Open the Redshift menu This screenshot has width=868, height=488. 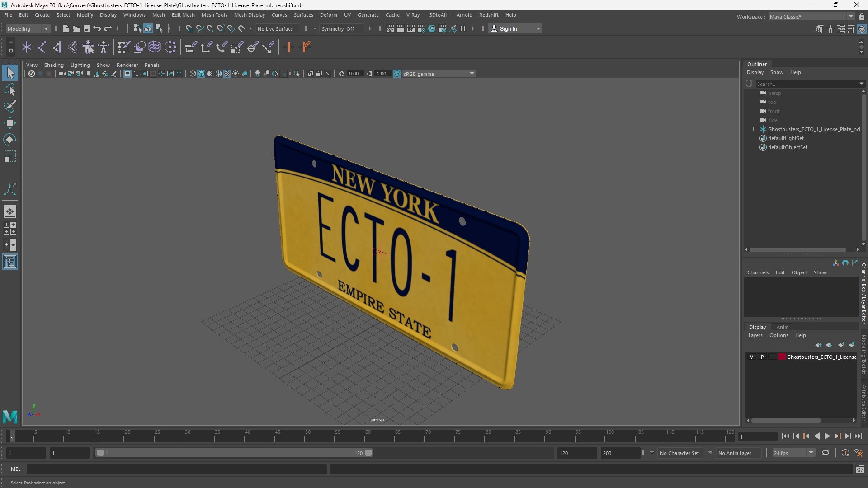coord(489,15)
